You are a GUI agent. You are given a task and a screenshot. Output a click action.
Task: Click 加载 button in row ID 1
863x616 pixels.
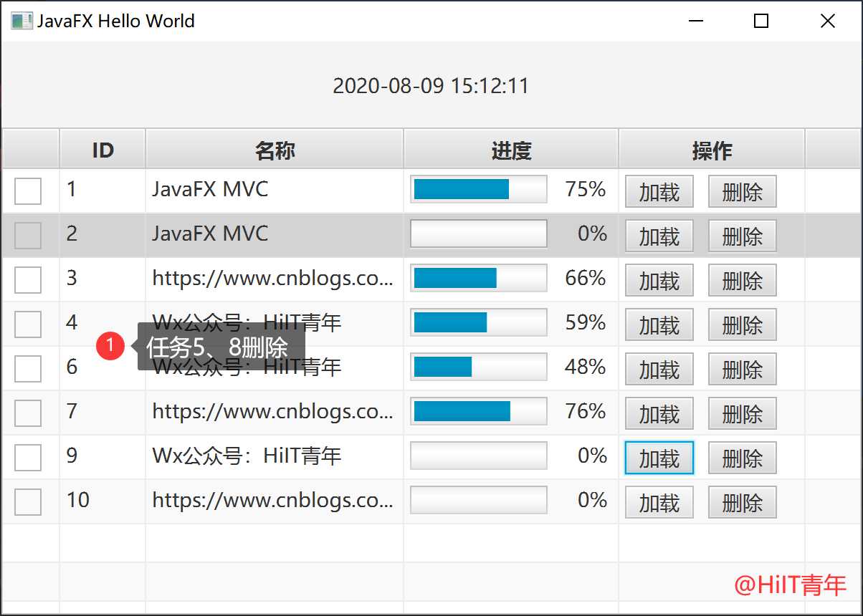(x=659, y=191)
